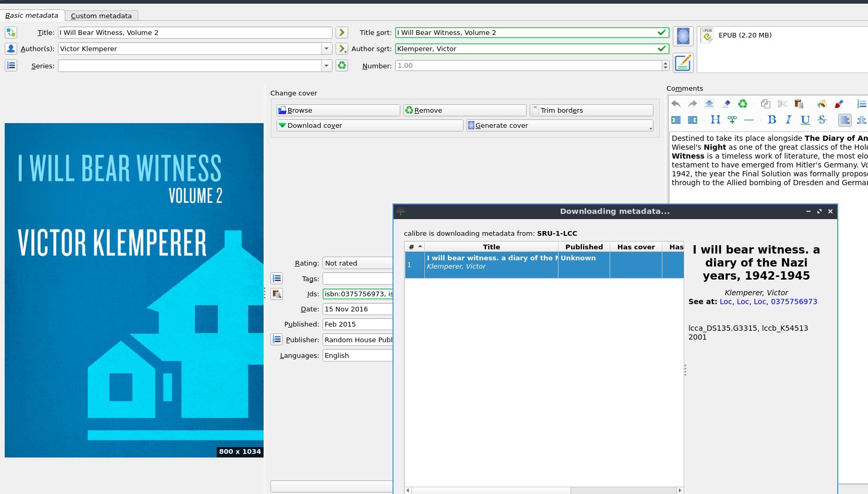The width and height of the screenshot is (868, 494).
Task: Toggle underline formatting in Comments
Action: pyautogui.click(x=805, y=120)
